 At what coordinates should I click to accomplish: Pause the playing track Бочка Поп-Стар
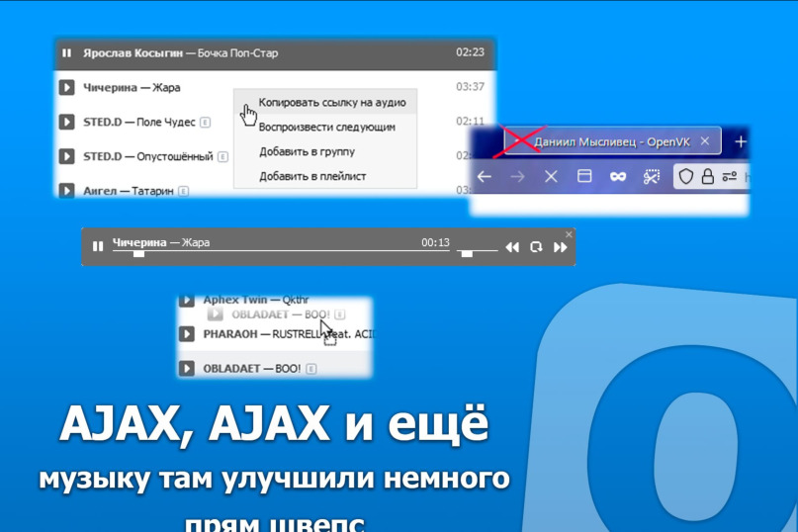point(66,53)
